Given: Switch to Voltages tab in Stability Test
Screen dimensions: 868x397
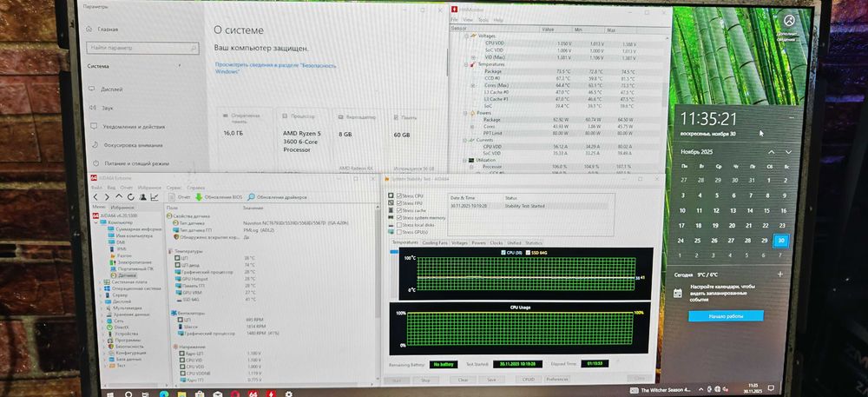Looking at the screenshot, I should pos(459,242).
